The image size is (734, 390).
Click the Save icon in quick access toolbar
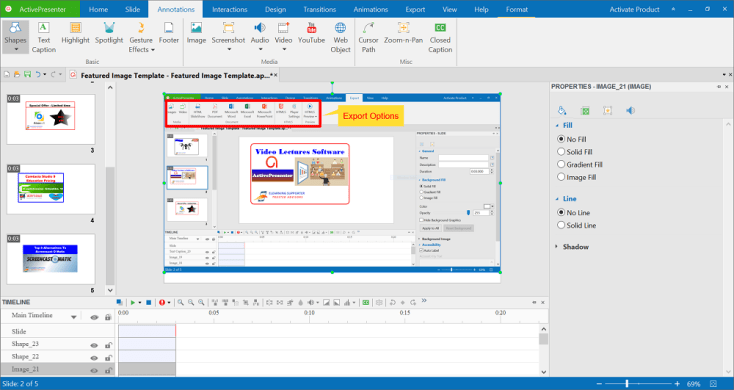(x=27, y=74)
